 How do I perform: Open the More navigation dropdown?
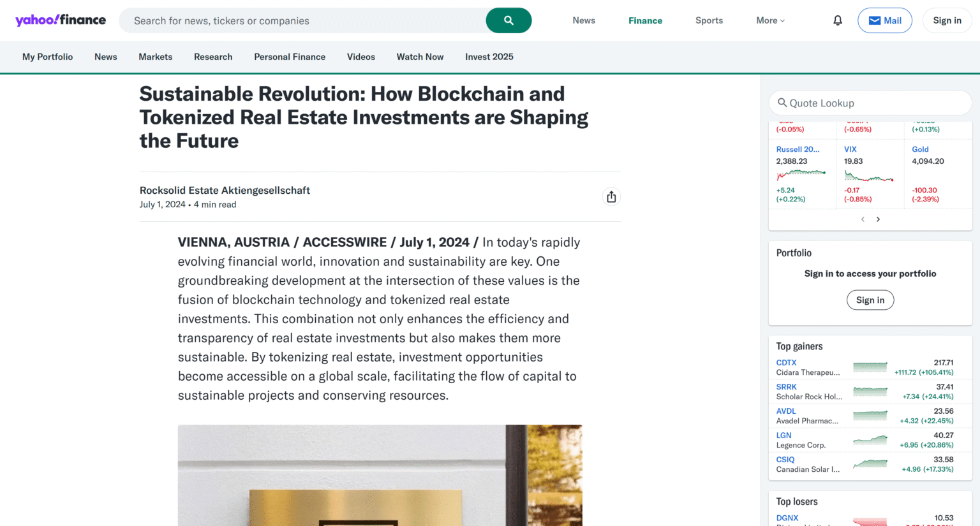tap(769, 20)
